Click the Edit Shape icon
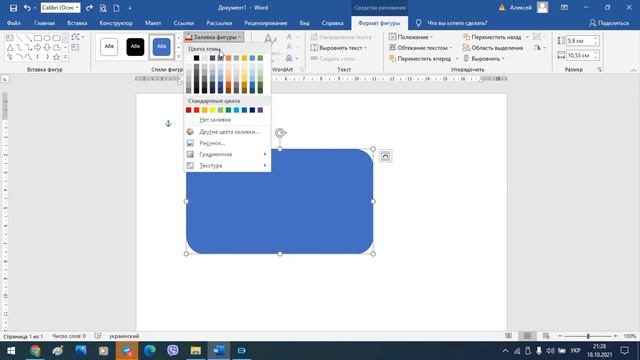The image size is (640, 360). pos(76,37)
